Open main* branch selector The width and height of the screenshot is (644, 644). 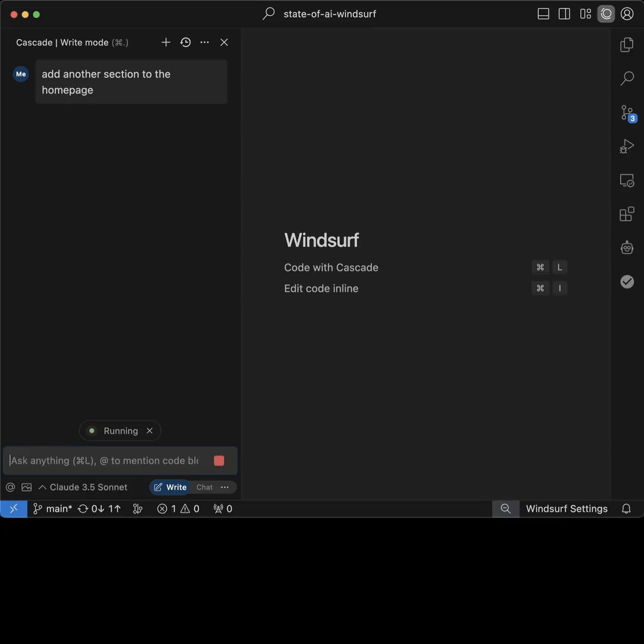52,509
